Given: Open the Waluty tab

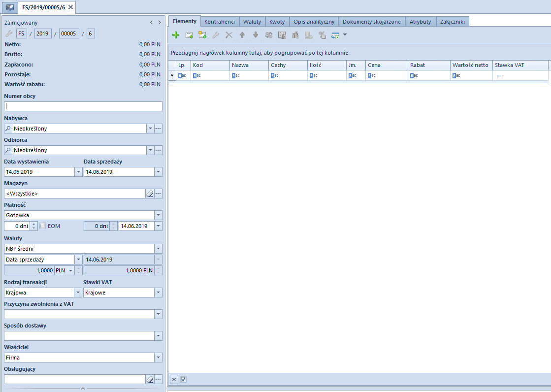Looking at the screenshot, I should click(252, 22).
